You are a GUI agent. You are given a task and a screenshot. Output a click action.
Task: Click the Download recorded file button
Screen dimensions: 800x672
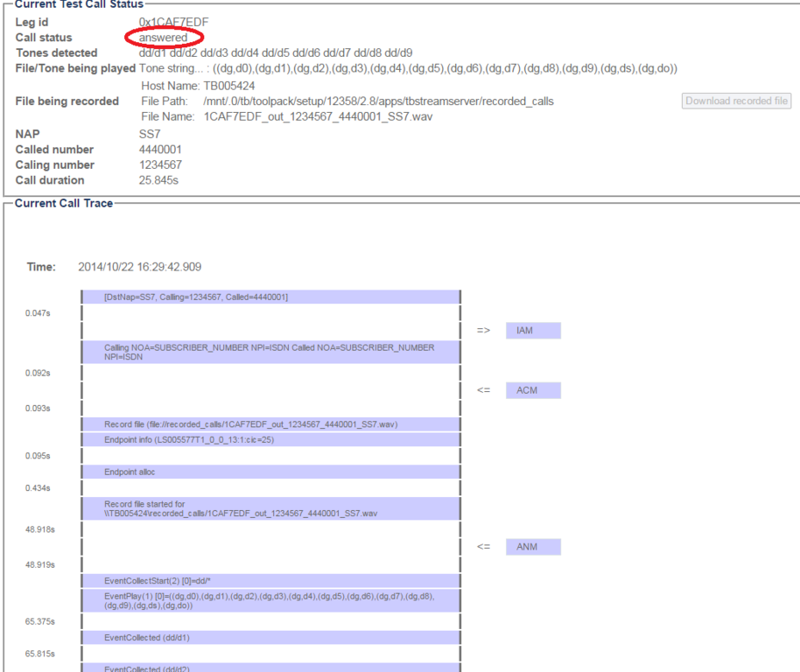pyautogui.click(x=736, y=101)
